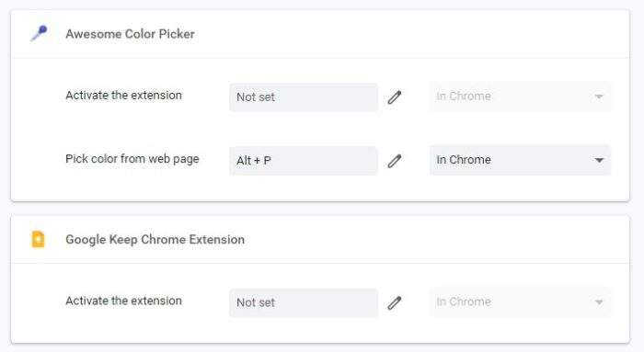Open In Chrome dropdown for Google Keep extension
The height and width of the screenshot is (352, 644).
click(520, 302)
